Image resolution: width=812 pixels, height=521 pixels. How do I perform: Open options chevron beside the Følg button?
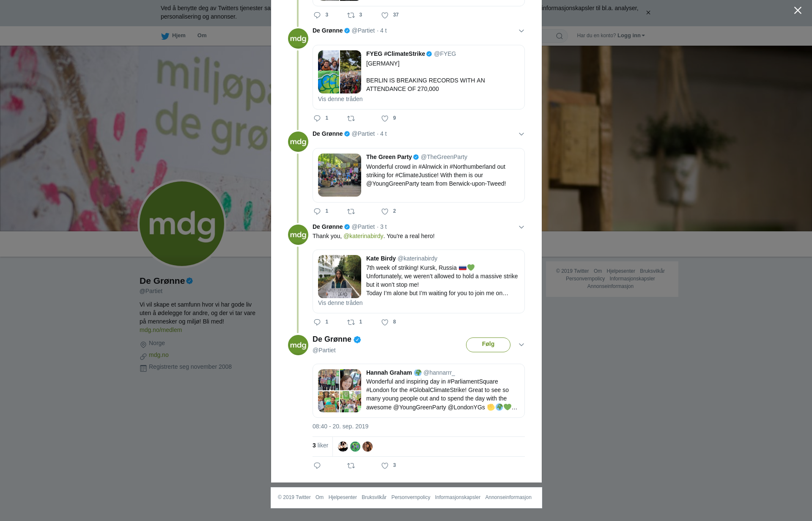[521, 345]
